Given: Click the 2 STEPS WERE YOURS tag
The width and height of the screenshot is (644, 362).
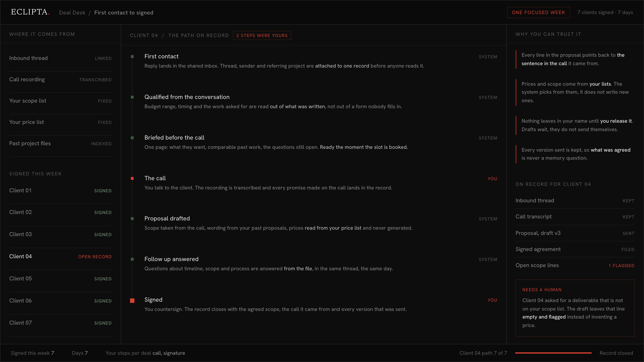Looking at the screenshot, I should tap(262, 35).
